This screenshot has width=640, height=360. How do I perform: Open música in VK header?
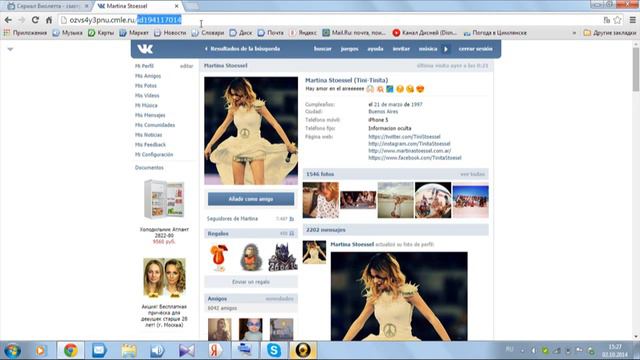point(428,49)
